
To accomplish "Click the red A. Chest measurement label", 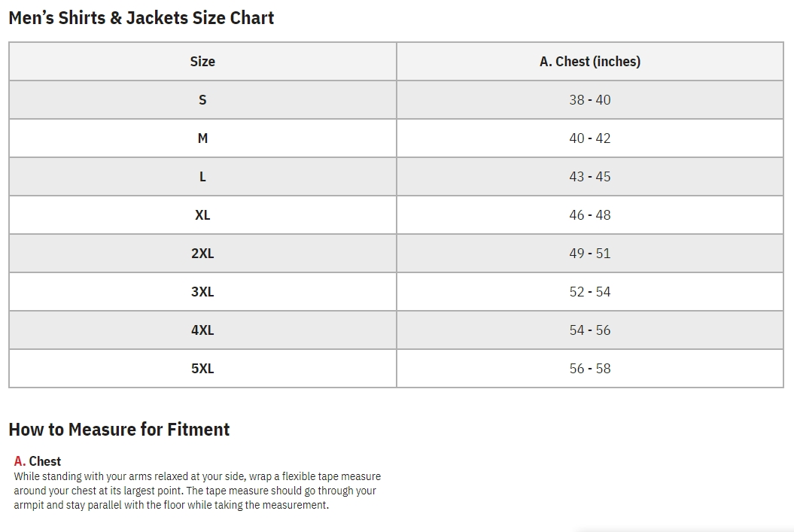I will (x=38, y=461).
